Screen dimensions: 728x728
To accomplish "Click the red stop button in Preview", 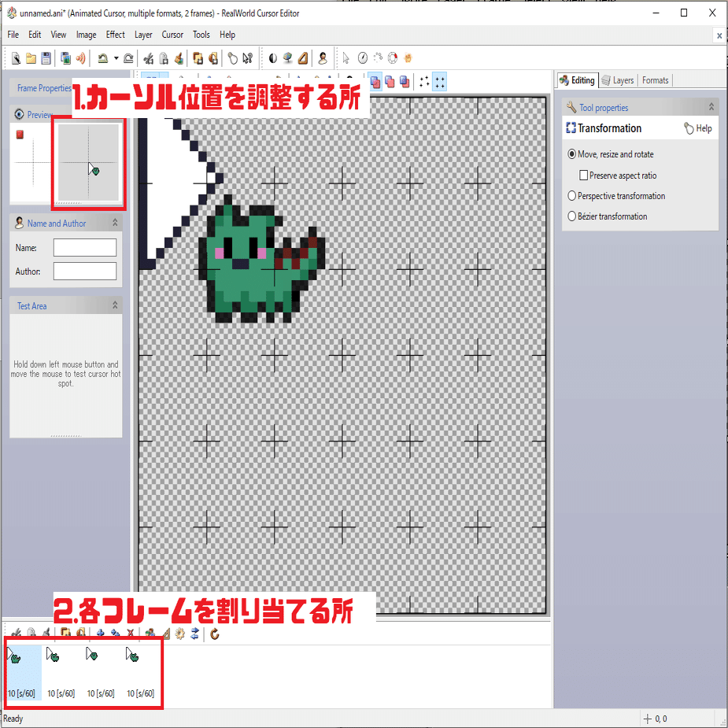I will [19, 135].
